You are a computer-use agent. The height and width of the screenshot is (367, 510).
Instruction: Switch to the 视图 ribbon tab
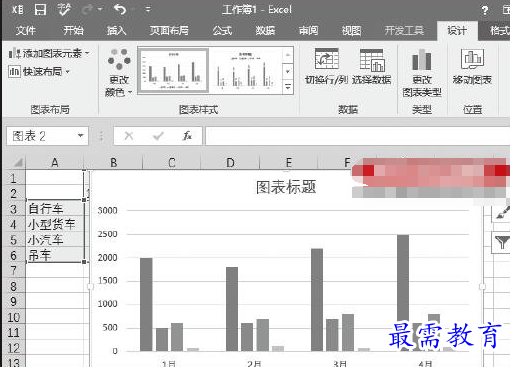coord(352,31)
